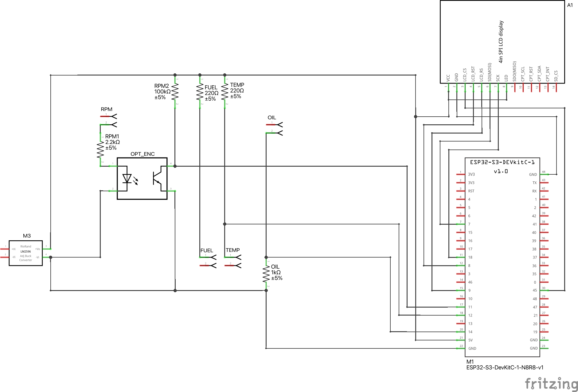Click the OPT_ENC component label
Screen dimensions: 578x392
click(x=143, y=154)
